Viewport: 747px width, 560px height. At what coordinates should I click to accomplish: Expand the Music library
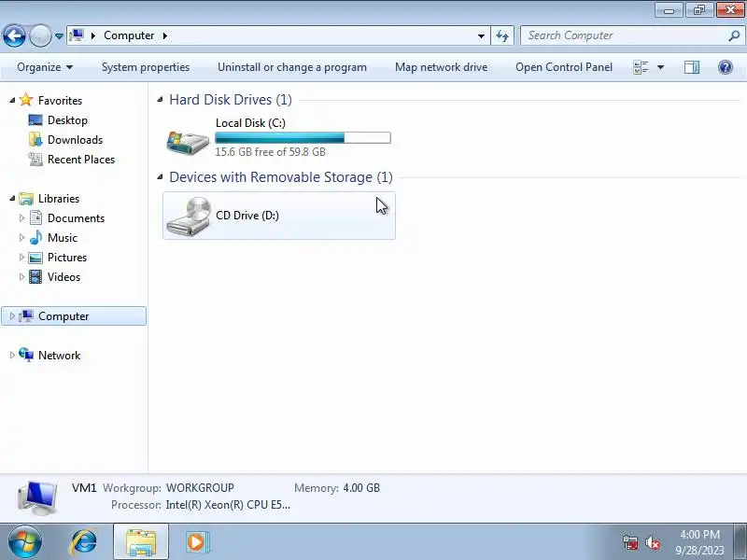tap(21, 237)
